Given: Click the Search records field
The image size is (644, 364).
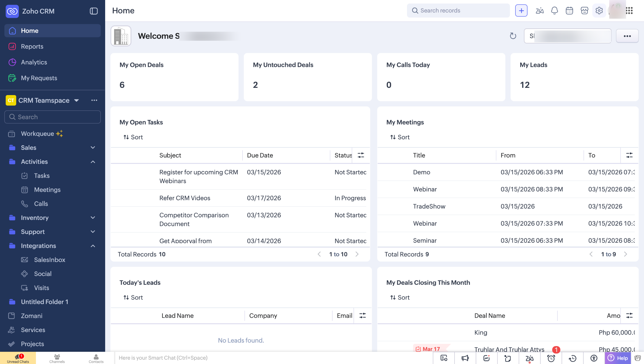Looking at the screenshot, I should click(458, 11).
